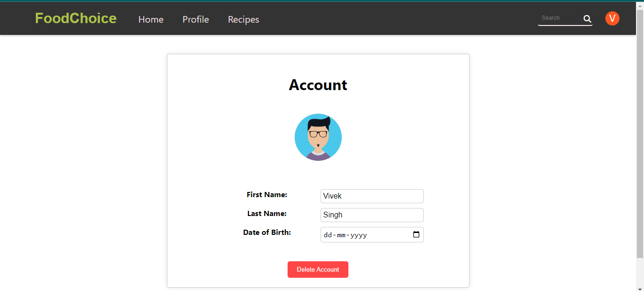
Task: Click inside the Search box
Action: 561,18
